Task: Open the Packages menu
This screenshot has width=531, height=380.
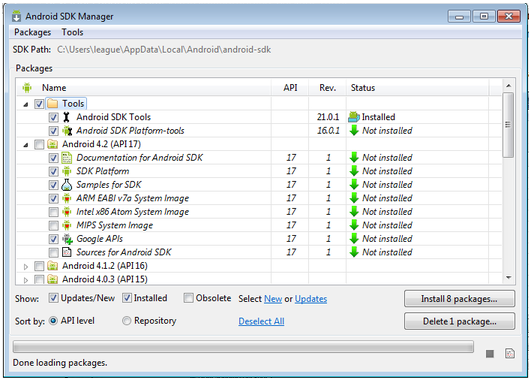Action: click(x=33, y=32)
